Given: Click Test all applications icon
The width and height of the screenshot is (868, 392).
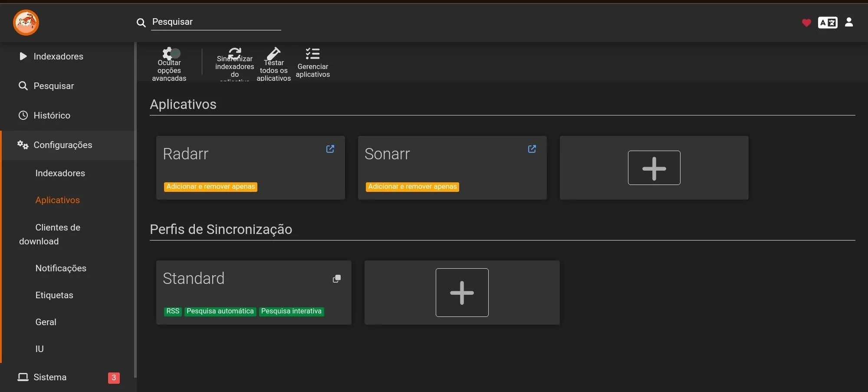Looking at the screenshot, I should click(x=273, y=54).
